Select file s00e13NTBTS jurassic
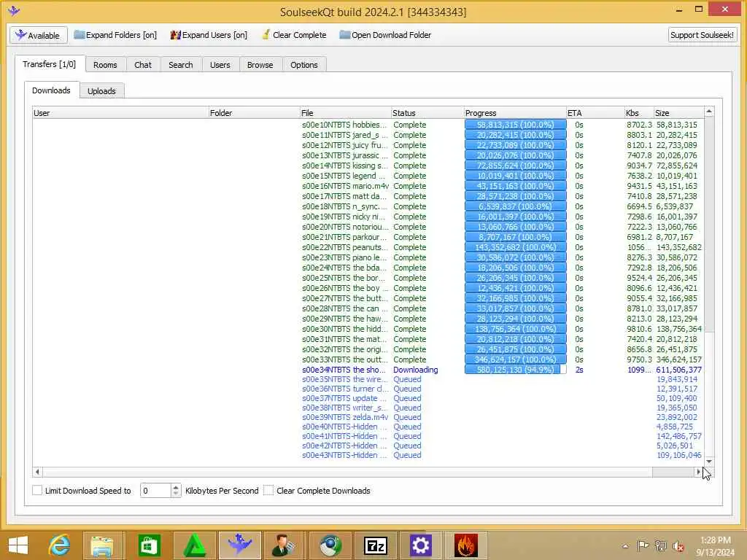Screen dimensions: 747x560 click(x=344, y=155)
